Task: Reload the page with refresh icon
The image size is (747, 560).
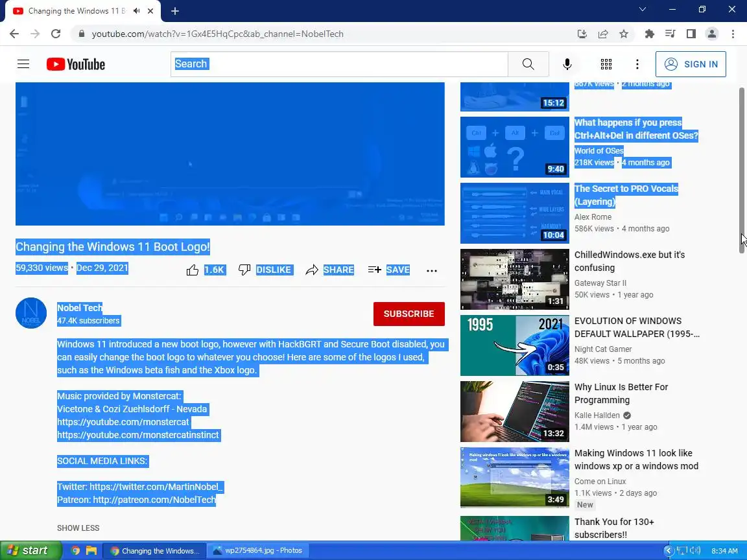Action: click(56, 34)
